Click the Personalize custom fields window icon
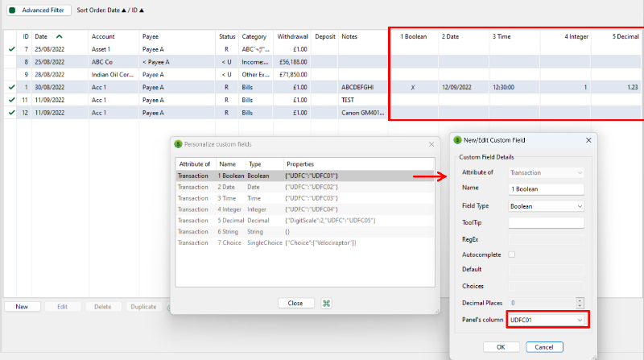This screenshot has width=644, height=360. [x=178, y=144]
